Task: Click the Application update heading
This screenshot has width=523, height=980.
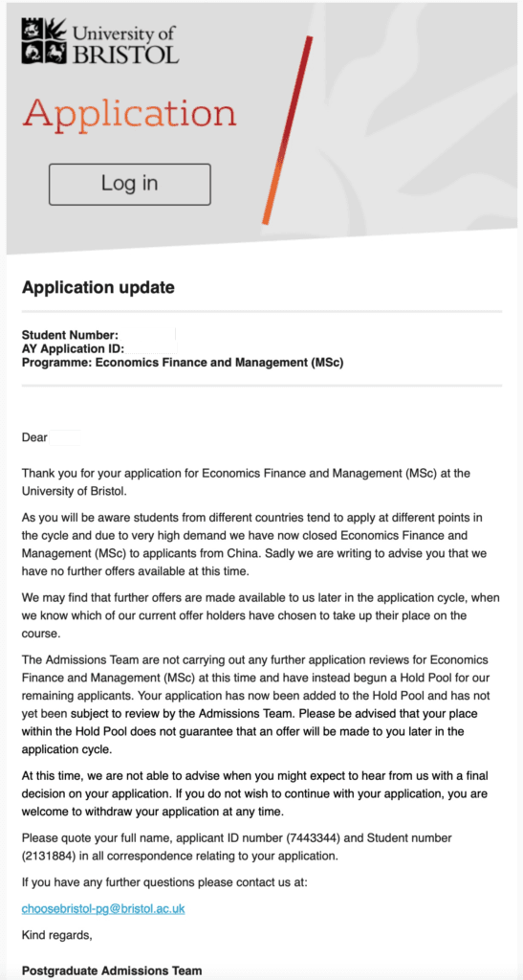Action: click(98, 287)
